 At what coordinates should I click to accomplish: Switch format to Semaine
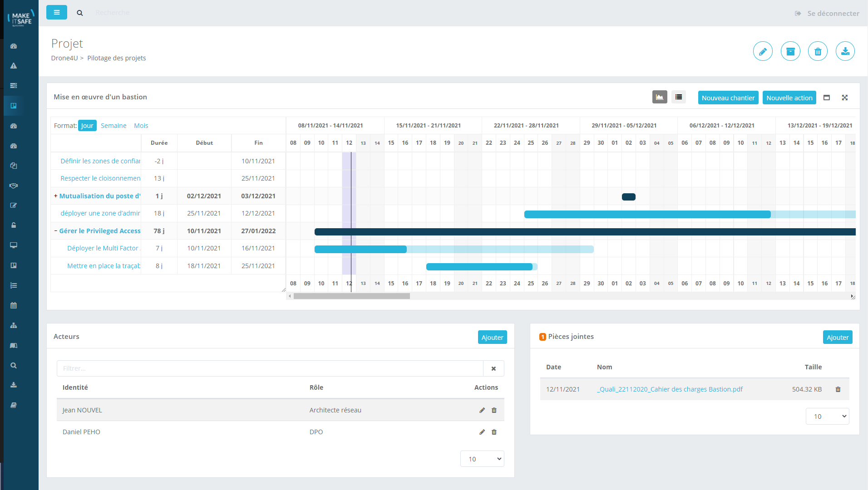click(113, 126)
